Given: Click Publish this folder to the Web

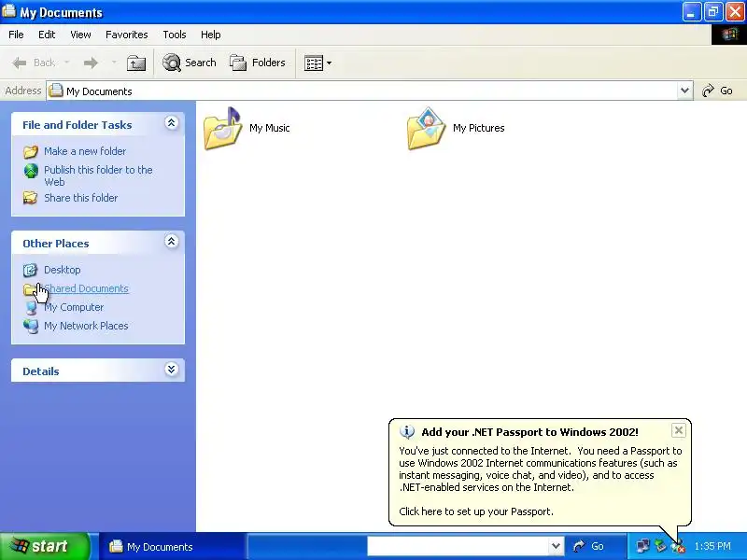Looking at the screenshot, I should 98,175.
